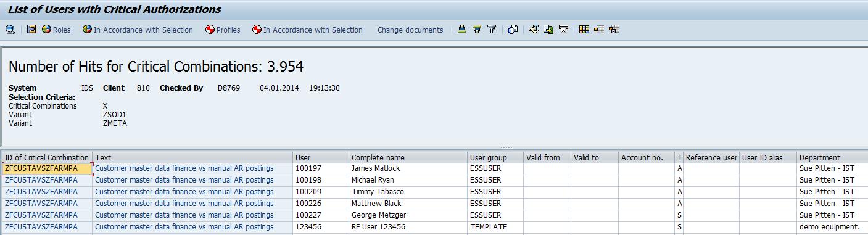The height and width of the screenshot is (235, 868).
Task: Set a filter with the funnel icon
Action: (492, 30)
